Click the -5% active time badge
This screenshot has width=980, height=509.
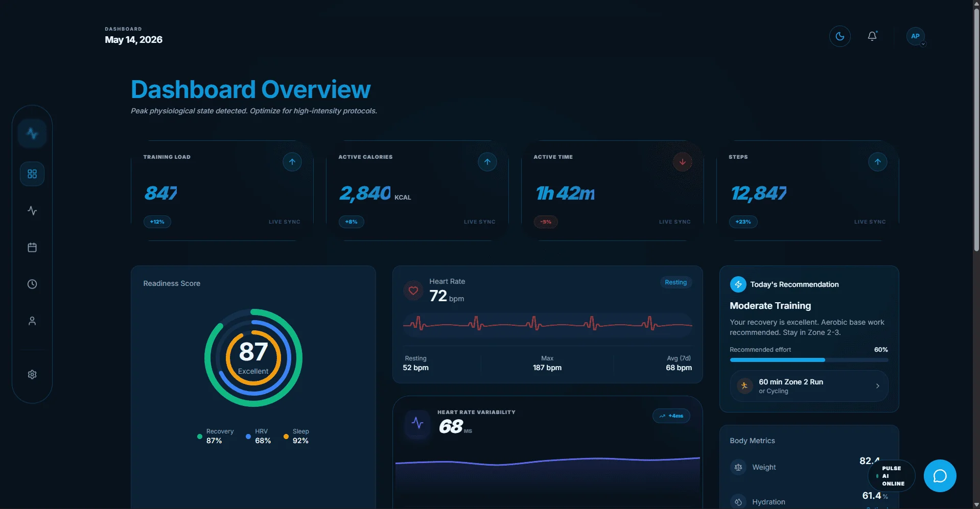pyautogui.click(x=546, y=222)
